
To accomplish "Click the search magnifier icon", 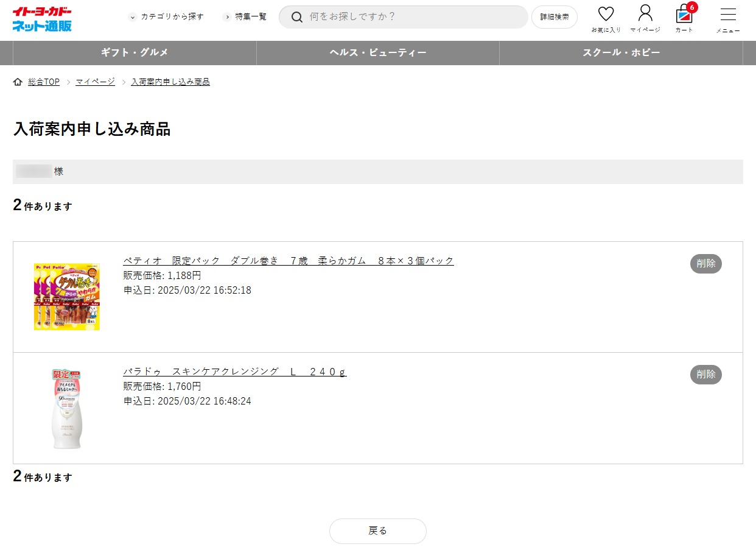I will coord(297,17).
